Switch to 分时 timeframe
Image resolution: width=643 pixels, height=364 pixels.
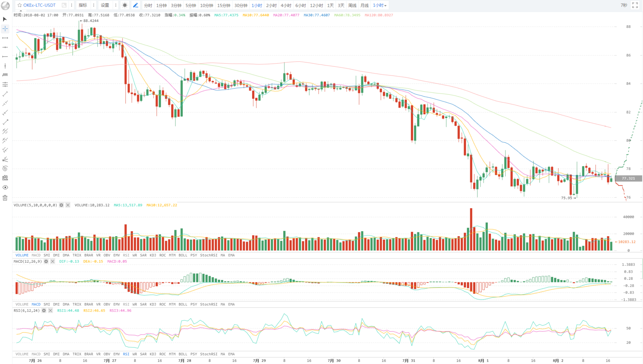tap(148, 5)
